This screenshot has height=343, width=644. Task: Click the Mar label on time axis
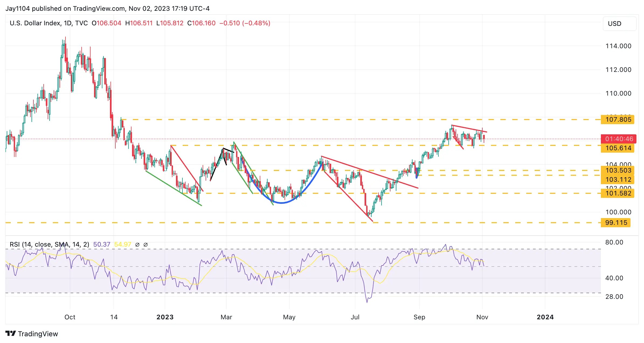coord(226,317)
